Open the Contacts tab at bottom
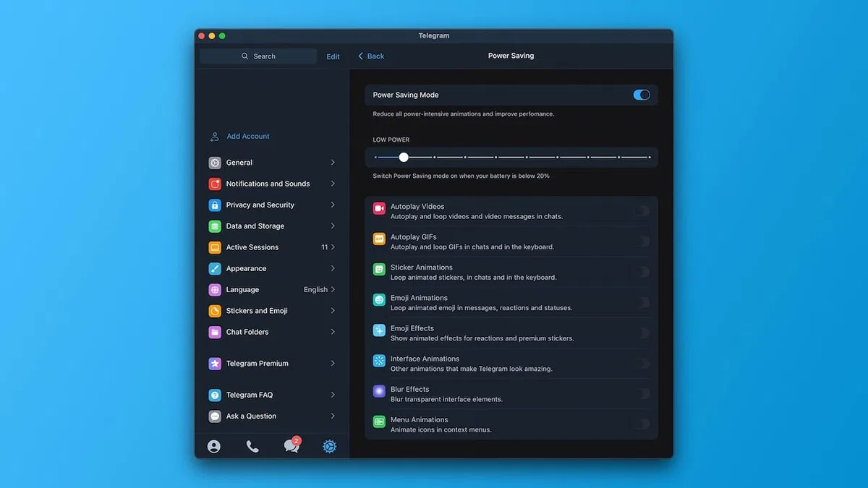 point(214,446)
